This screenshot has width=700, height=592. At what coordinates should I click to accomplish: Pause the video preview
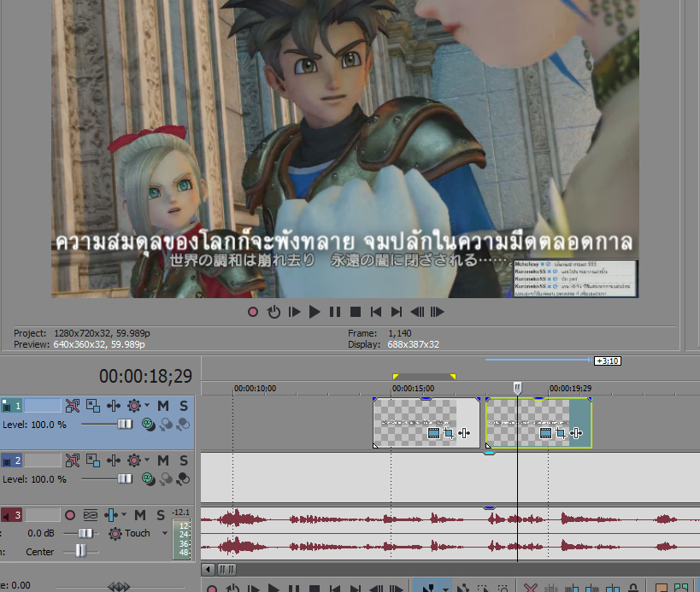[335, 312]
